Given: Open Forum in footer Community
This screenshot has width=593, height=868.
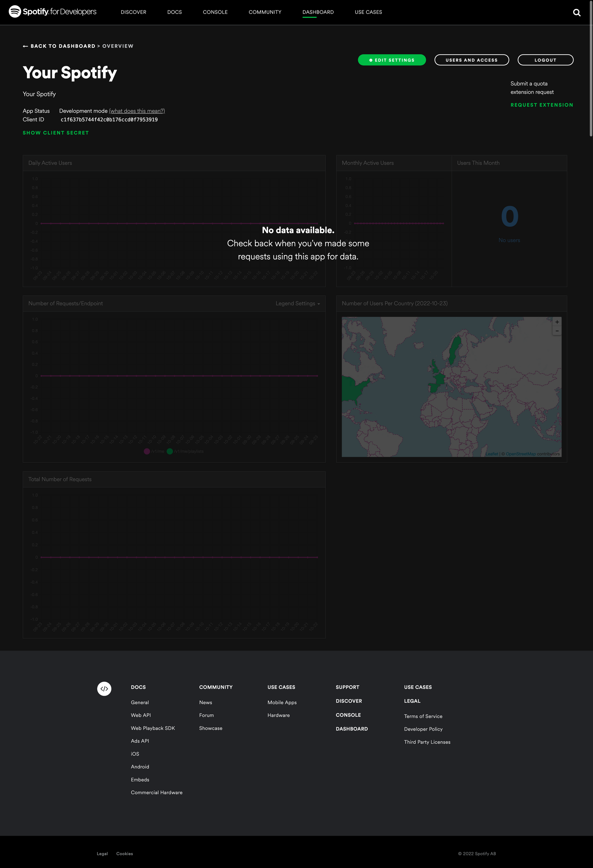Looking at the screenshot, I should tap(206, 715).
